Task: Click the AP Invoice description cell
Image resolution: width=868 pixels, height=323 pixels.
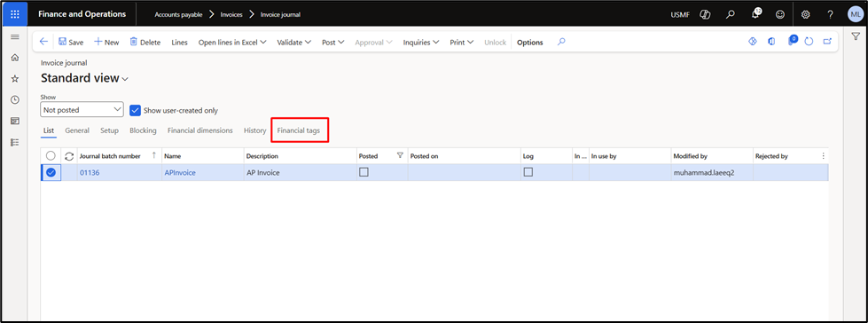Action: (x=300, y=173)
